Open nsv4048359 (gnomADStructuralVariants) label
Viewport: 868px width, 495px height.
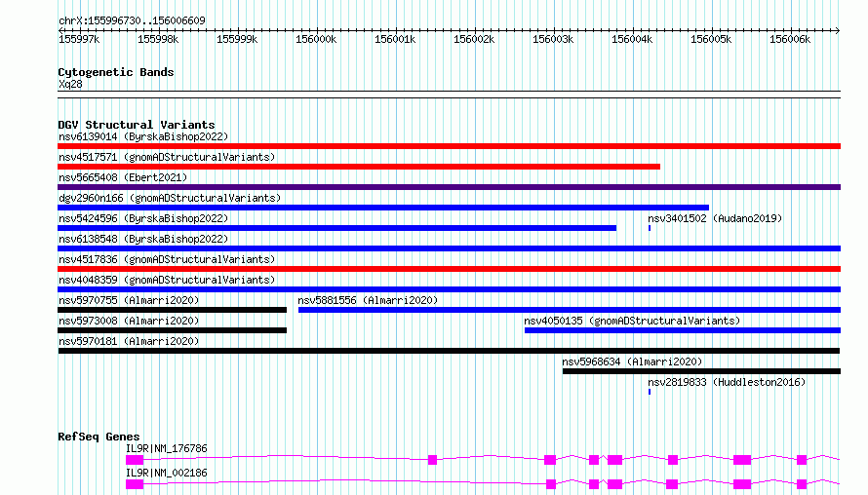[x=167, y=280]
